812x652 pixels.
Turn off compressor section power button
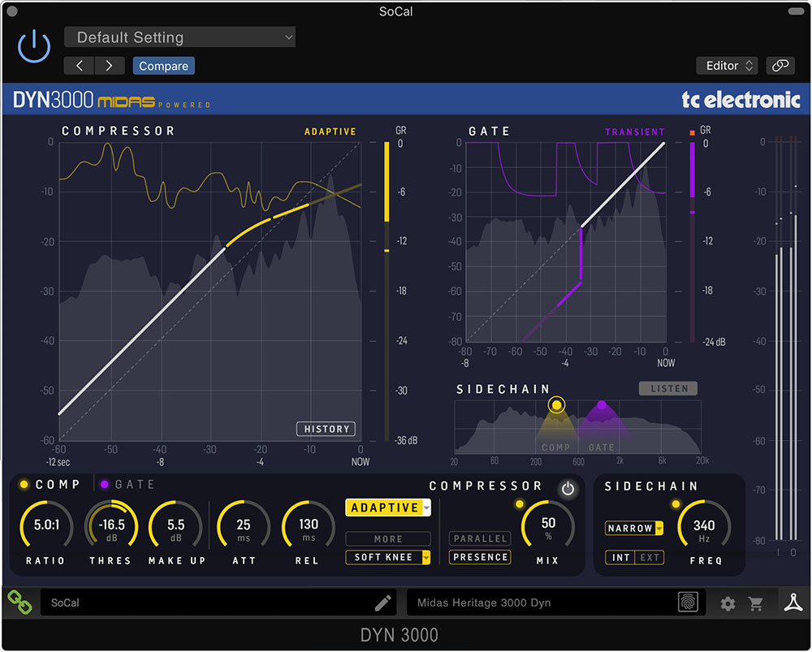(x=568, y=488)
